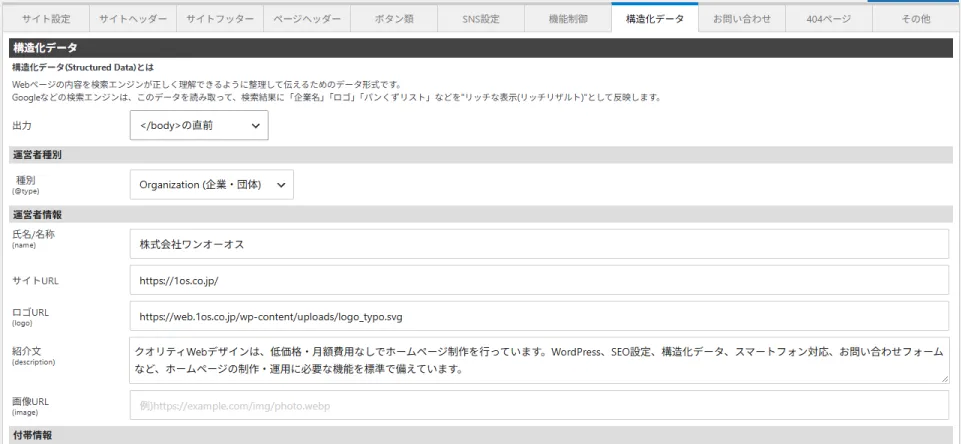The height and width of the screenshot is (444, 961).
Task: Open the SNS設定 tab
Action: click(481, 19)
